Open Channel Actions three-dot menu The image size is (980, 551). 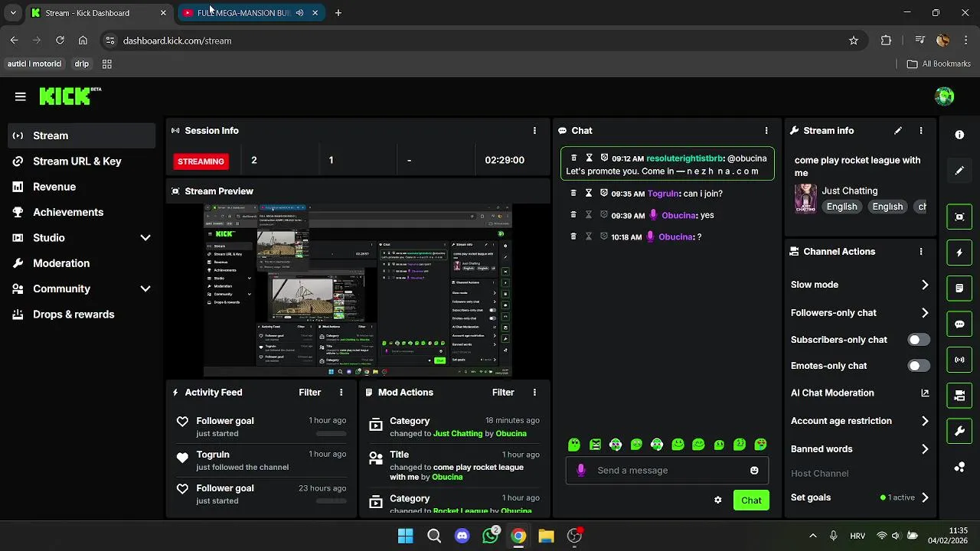921,252
